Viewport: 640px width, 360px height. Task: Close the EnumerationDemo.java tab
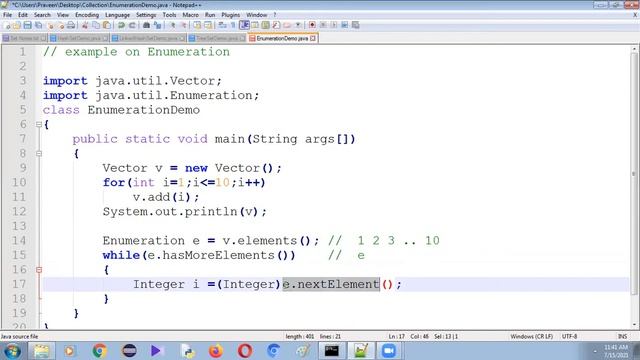pyautogui.click(x=313, y=38)
